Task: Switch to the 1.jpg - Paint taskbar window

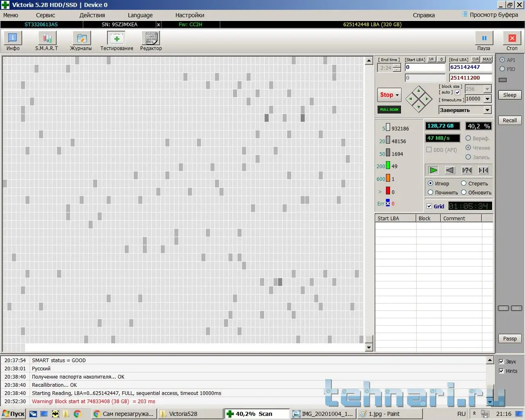Action: [x=390, y=414]
